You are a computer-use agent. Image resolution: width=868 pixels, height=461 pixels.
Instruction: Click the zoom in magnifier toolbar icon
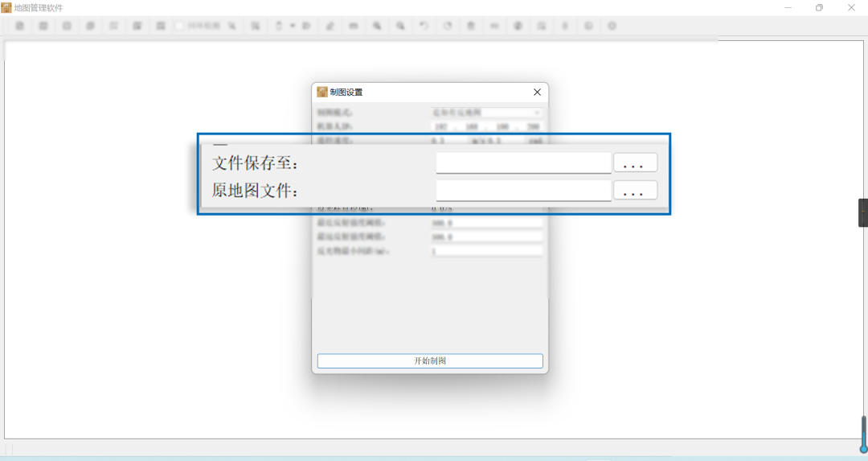pyautogui.click(x=376, y=26)
